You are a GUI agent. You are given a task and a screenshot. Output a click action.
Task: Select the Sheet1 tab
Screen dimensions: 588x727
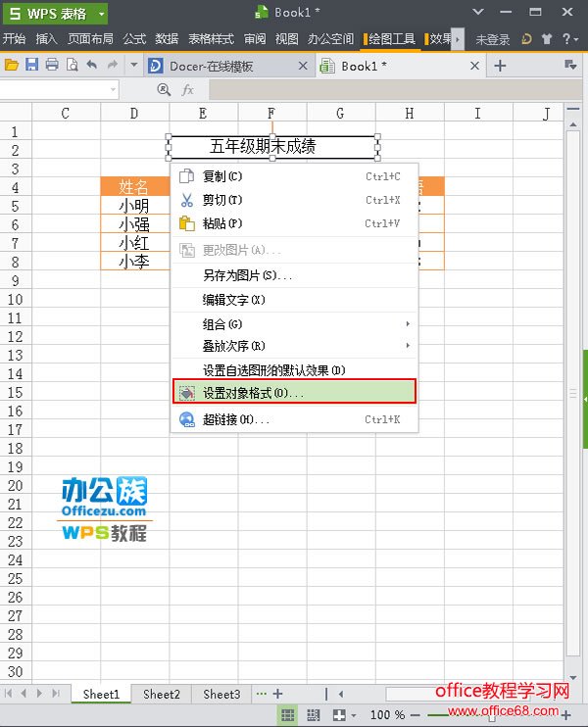click(101, 694)
